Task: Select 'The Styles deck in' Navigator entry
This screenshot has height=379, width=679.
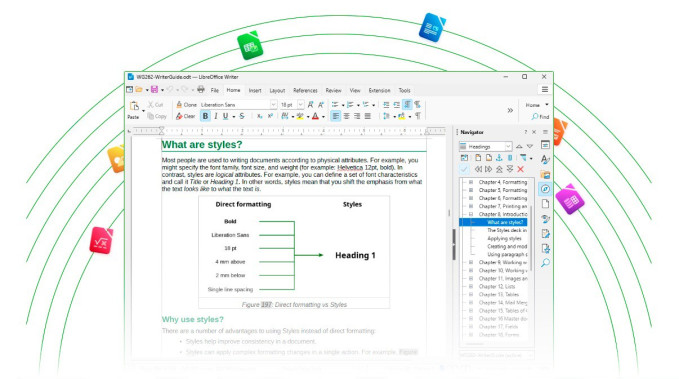Action: pyautogui.click(x=507, y=230)
